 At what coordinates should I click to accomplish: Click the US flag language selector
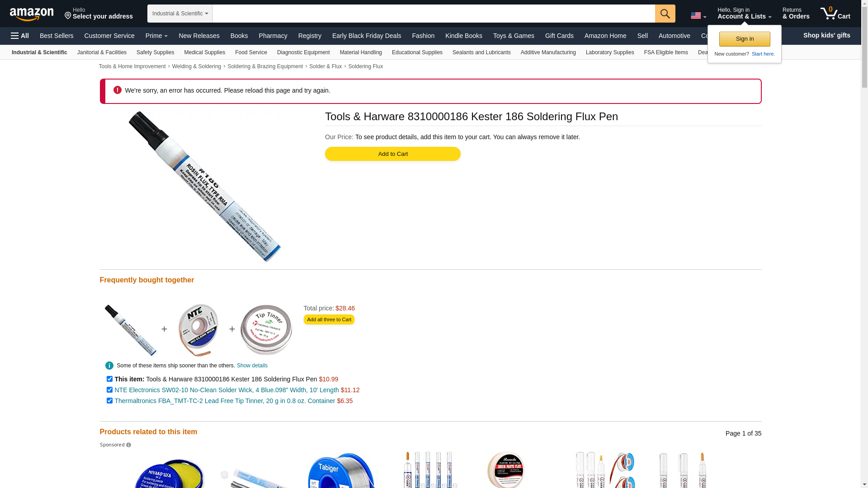pos(698,16)
